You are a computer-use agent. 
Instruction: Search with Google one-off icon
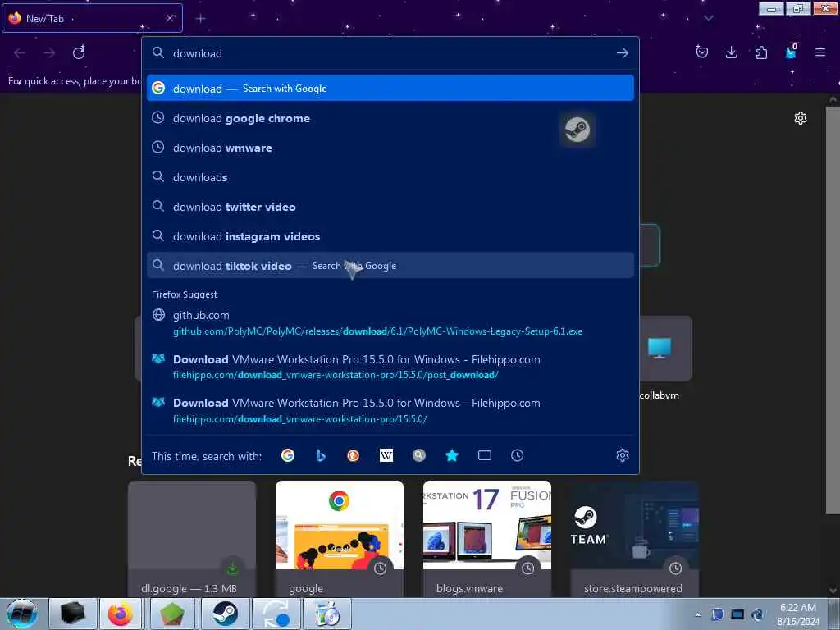pyautogui.click(x=288, y=455)
